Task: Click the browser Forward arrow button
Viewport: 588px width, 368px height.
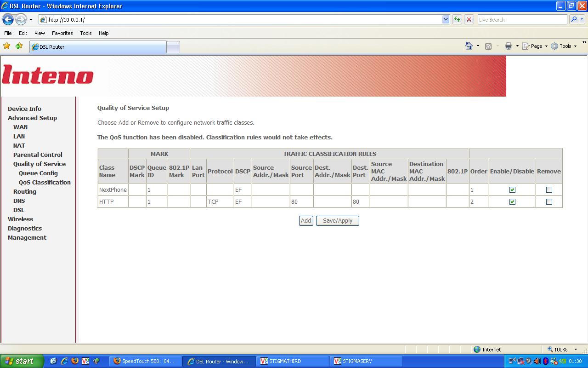Action: click(x=21, y=19)
